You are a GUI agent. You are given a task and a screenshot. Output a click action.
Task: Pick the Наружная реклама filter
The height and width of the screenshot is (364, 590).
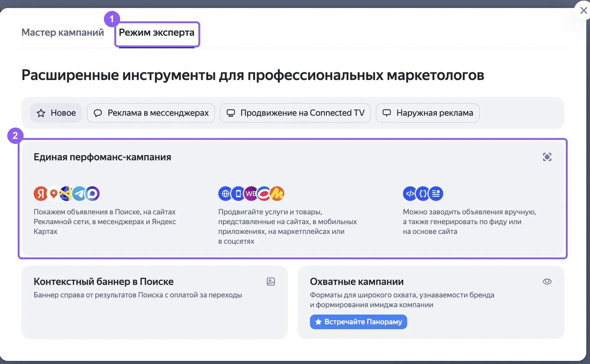pos(427,113)
